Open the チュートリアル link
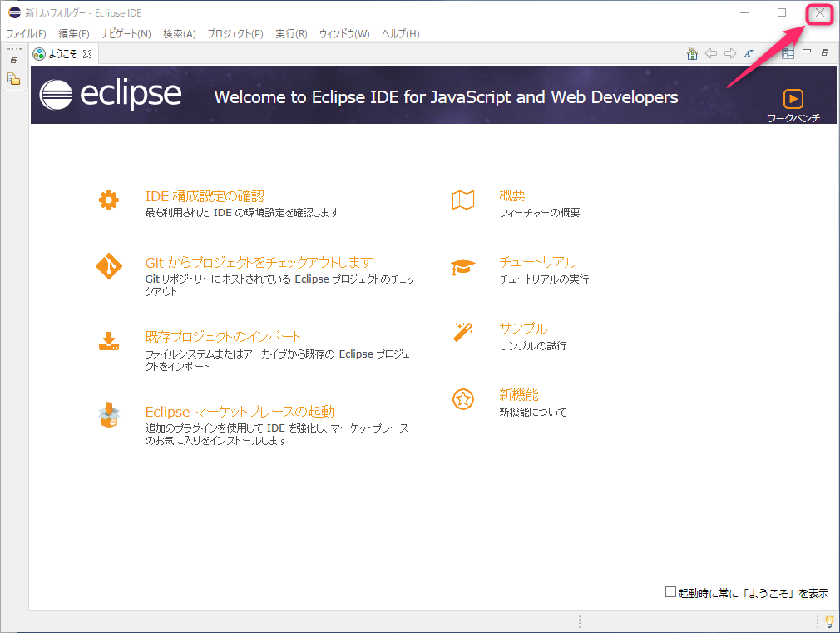The image size is (840, 633). pos(538,262)
